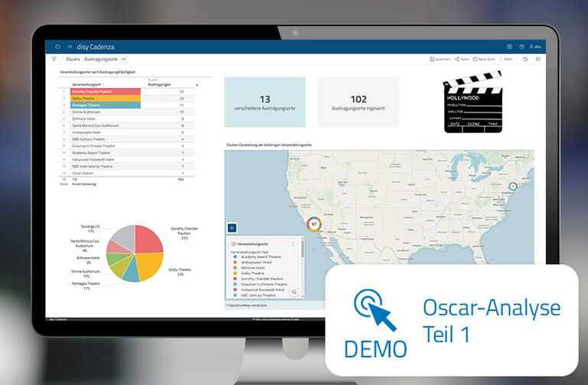
Task: Click the red Dorothy Chandler pie slice
Action: click(148, 239)
